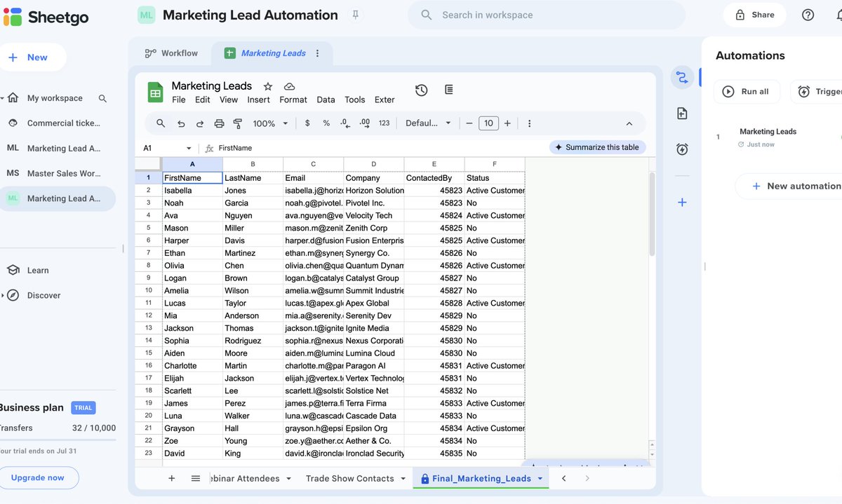The image size is (842, 504).
Task: Open the Learn section
Action: pos(38,271)
